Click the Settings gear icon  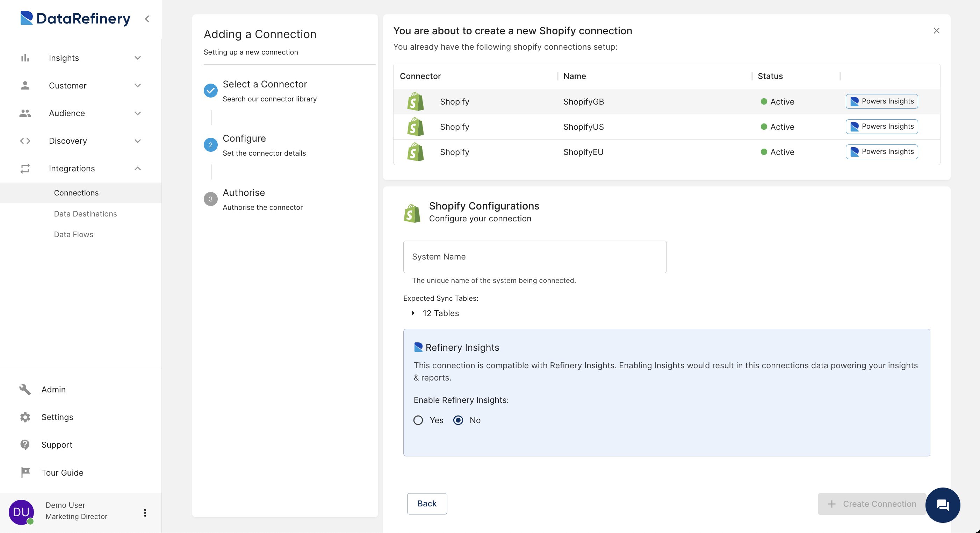tap(25, 417)
